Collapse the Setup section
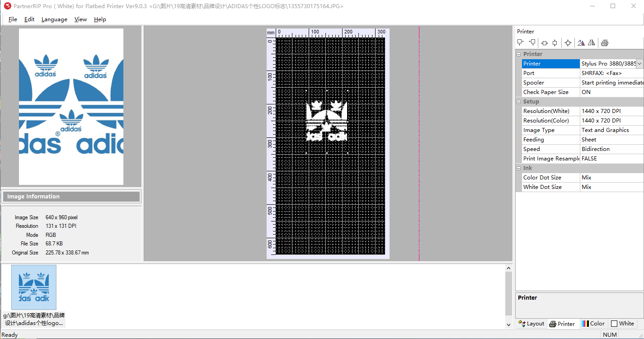The width and height of the screenshot is (644, 339). [x=519, y=102]
